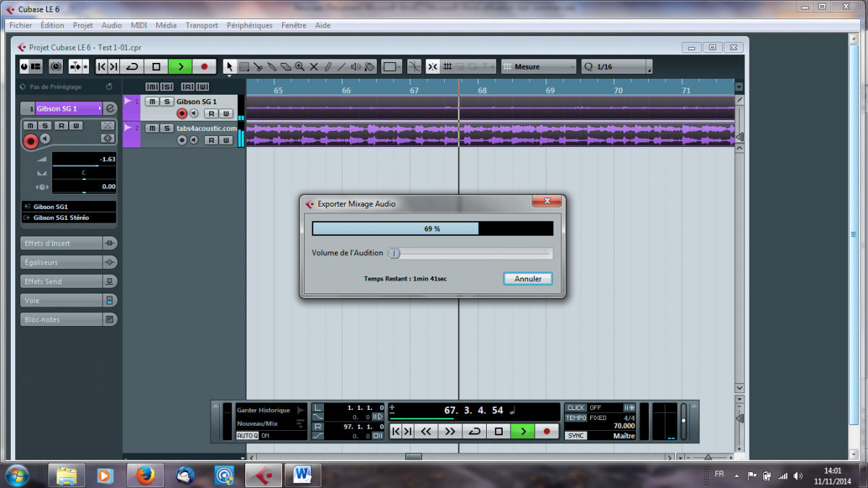The height and width of the screenshot is (488, 868).
Task: Toggle toolbar Cycle loop button
Action: tap(132, 67)
